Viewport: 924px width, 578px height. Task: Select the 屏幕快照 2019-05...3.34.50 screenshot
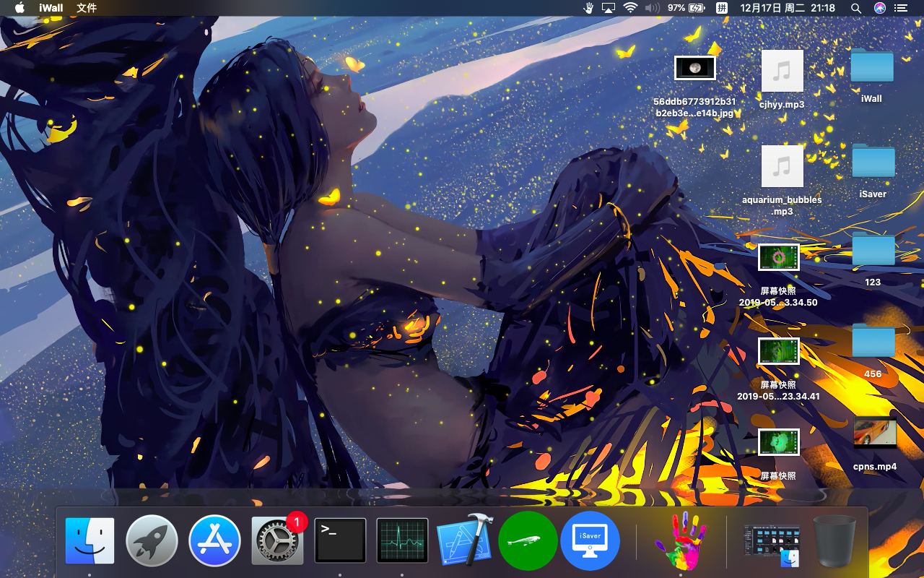[778, 257]
